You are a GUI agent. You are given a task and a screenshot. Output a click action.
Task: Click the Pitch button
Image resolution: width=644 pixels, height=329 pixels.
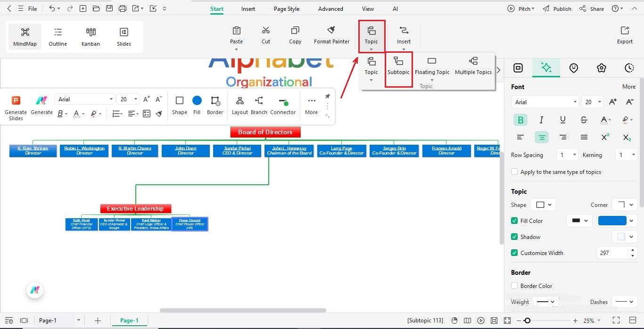(x=521, y=8)
